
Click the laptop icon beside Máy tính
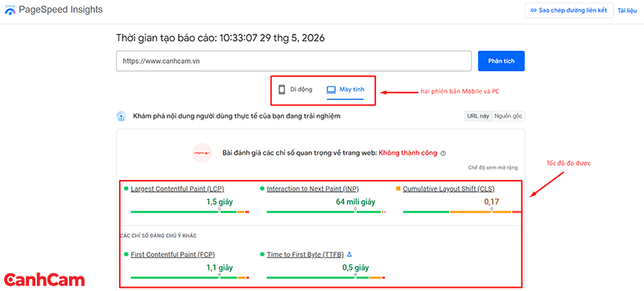(x=331, y=89)
